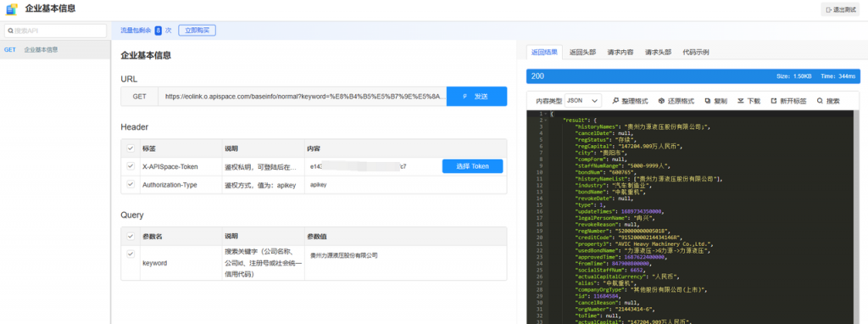Switch to the 代码示例 tab
The image size is (868, 324).
(696, 52)
